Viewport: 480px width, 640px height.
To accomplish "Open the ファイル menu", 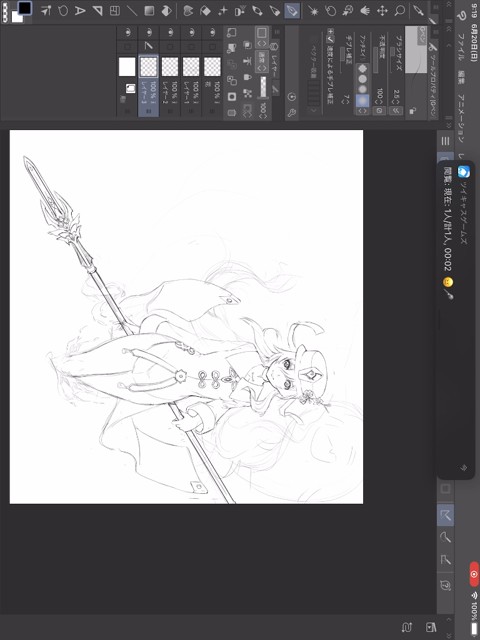I will (462, 47).
